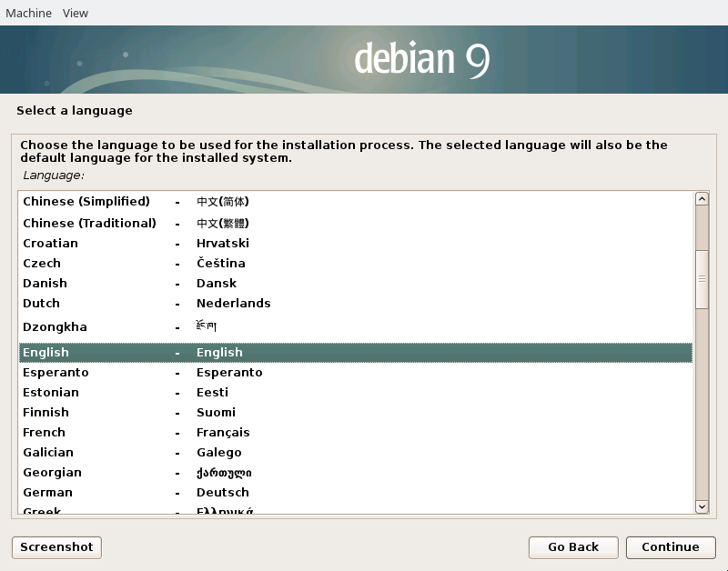
Task: Select French - Français
Action: [x=356, y=432]
